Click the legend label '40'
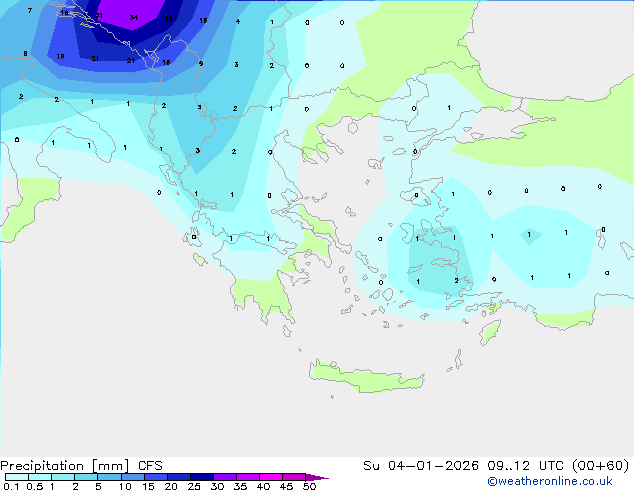 (x=263, y=486)
